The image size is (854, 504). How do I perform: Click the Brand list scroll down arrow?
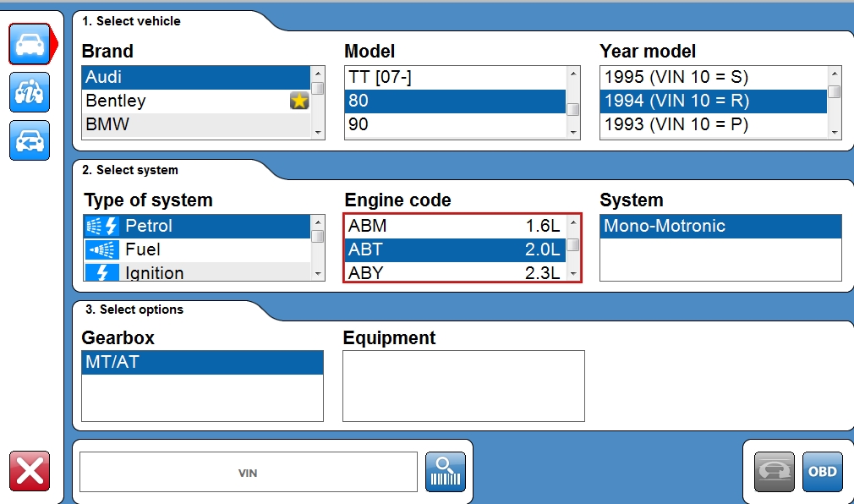click(318, 133)
